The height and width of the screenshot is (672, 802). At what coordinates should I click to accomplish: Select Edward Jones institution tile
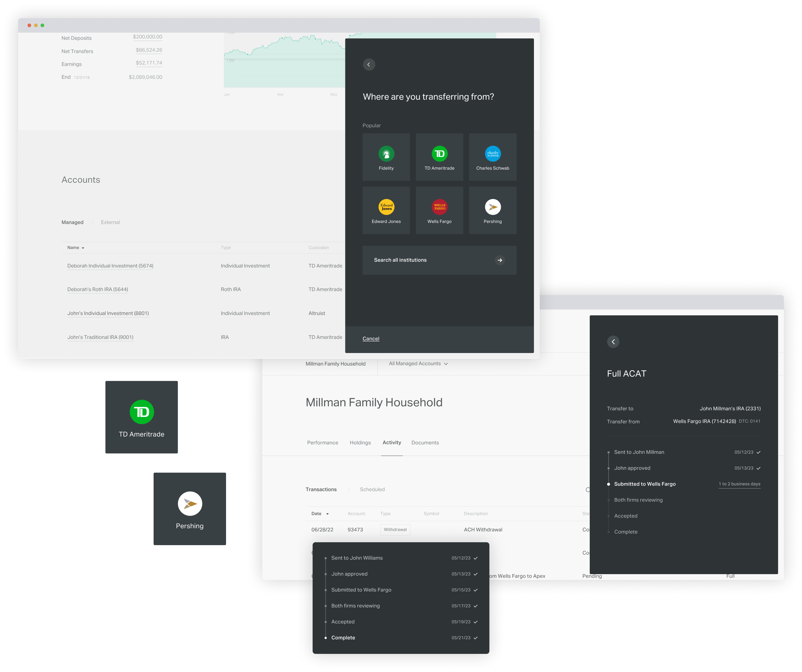point(386,210)
